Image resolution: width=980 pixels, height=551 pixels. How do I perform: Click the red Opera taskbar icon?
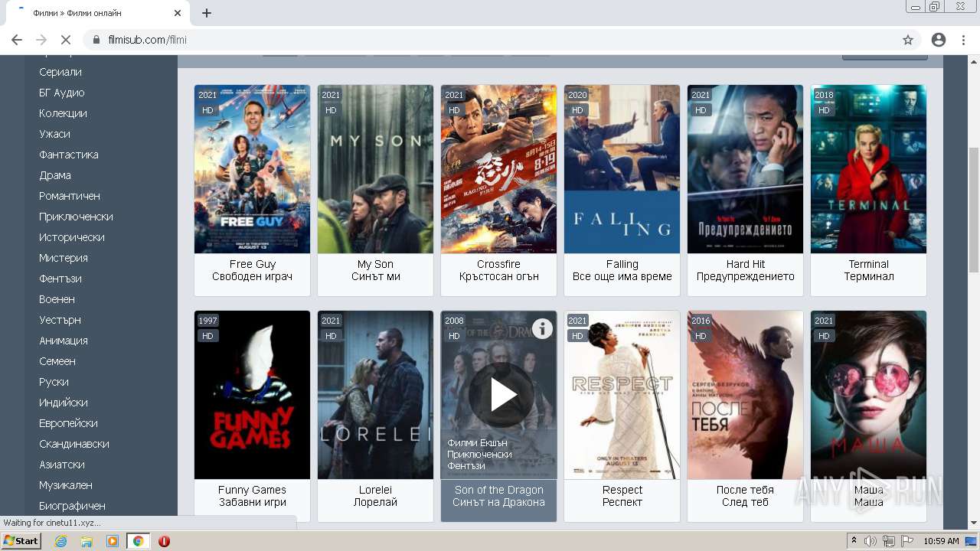click(164, 541)
